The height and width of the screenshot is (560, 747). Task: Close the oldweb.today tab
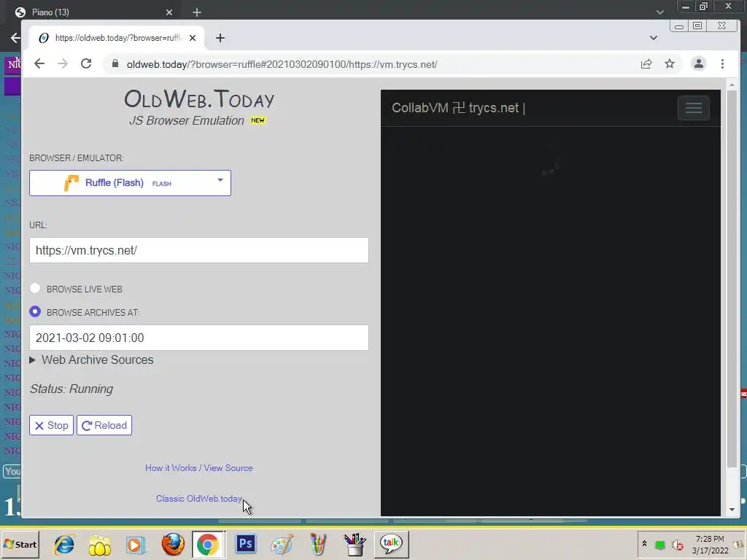point(193,38)
